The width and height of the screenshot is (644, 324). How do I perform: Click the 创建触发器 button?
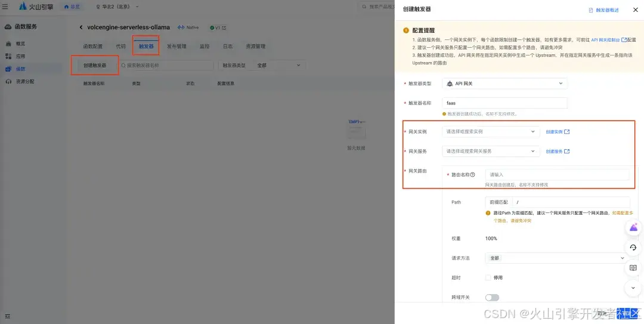[95, 66]
